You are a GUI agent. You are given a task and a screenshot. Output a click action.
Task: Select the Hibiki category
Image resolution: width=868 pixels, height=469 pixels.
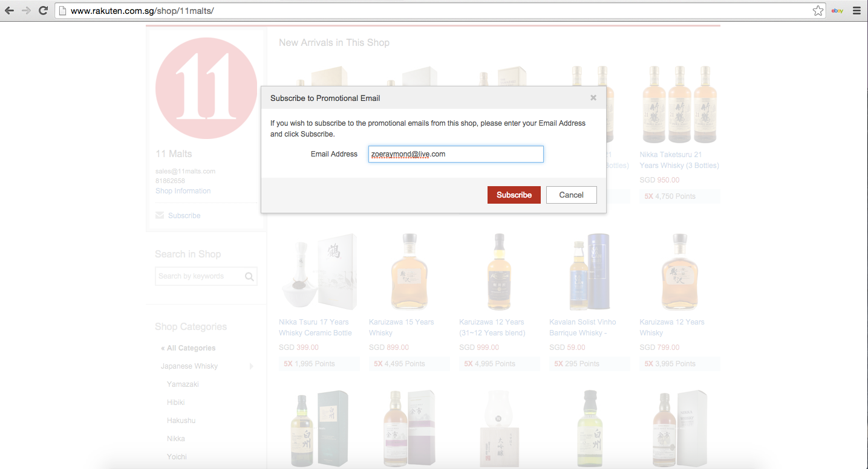[176, 403]
